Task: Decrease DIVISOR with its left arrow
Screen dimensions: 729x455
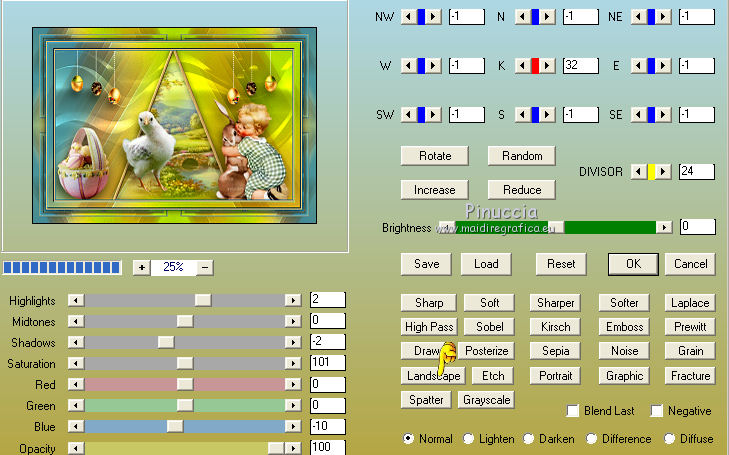Action: point(638,171)
